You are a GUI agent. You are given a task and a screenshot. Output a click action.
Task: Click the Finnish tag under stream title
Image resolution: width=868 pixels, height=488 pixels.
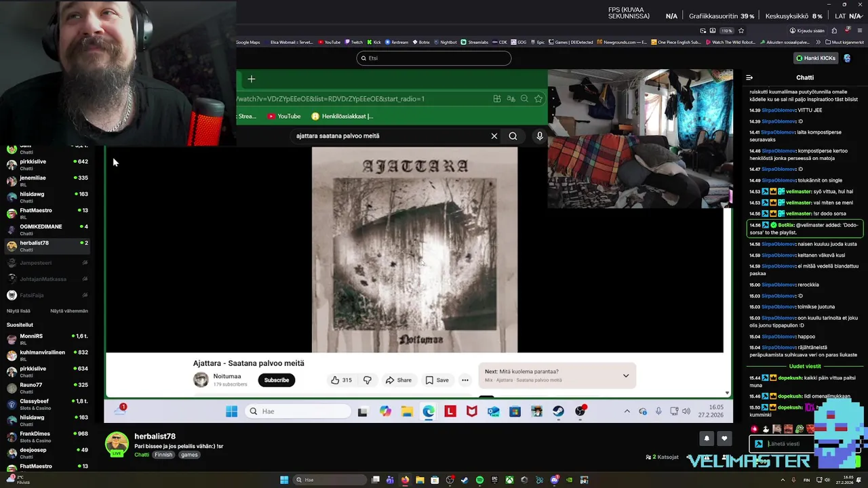[x=163, y=455]
